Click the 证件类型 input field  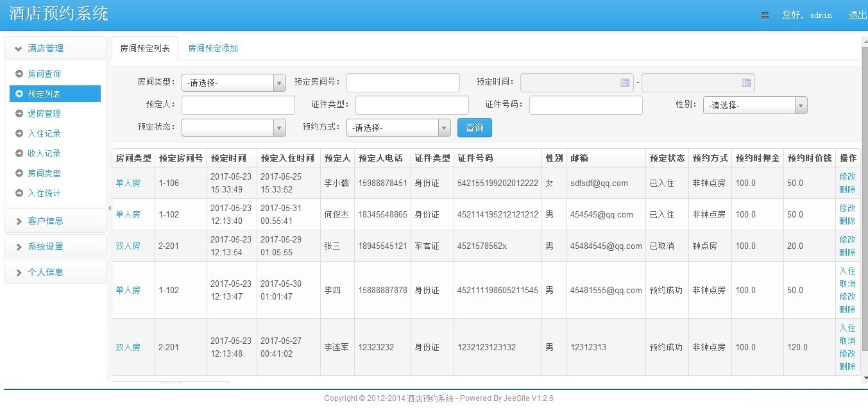pos(412,105)
